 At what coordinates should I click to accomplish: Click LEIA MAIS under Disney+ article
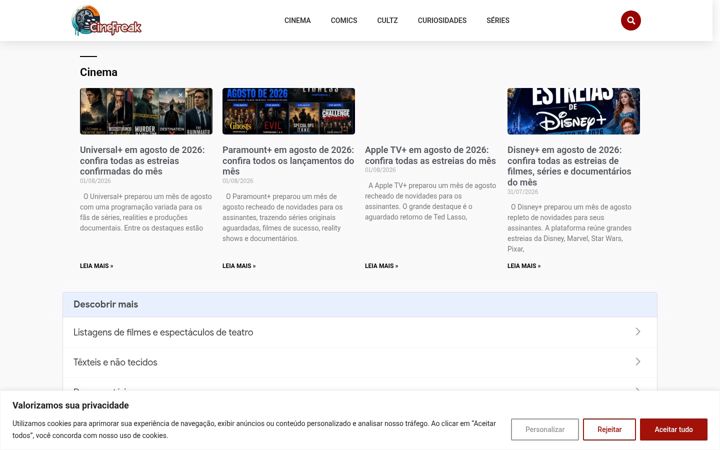(524, 266)
